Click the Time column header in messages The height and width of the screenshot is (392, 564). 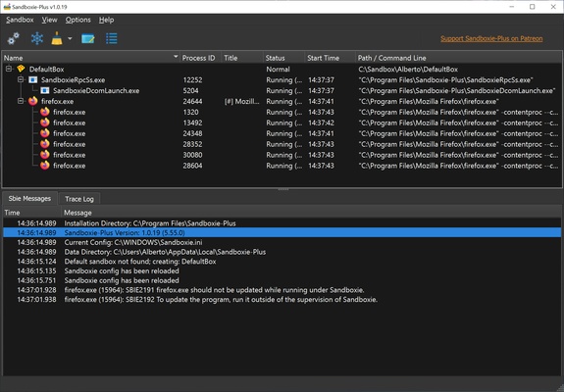32,213
